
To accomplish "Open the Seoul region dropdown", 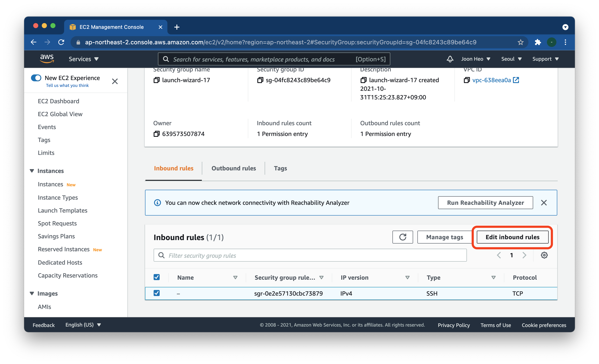I will 511,59.
